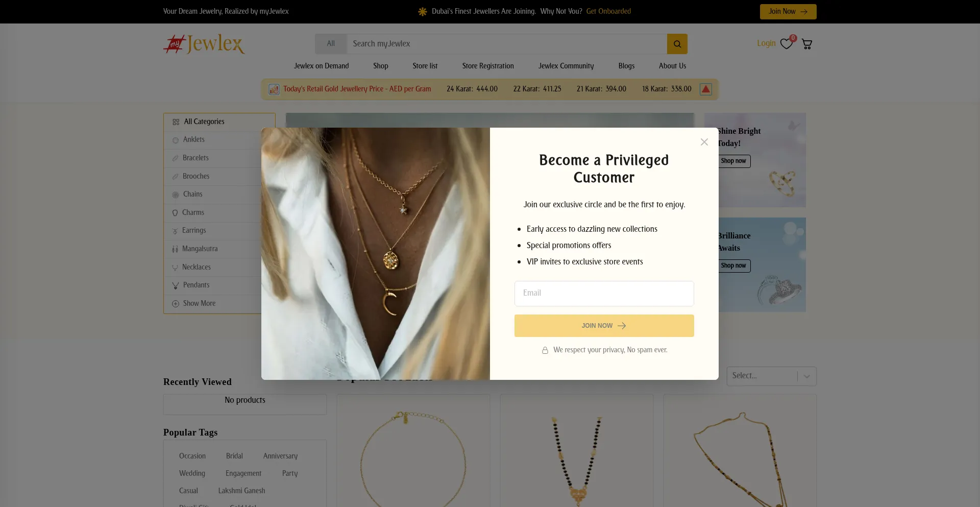Open the All search category dropdown
Viewport: 980px width, 507px height.
pyautogui.click(x=331, y=44)
